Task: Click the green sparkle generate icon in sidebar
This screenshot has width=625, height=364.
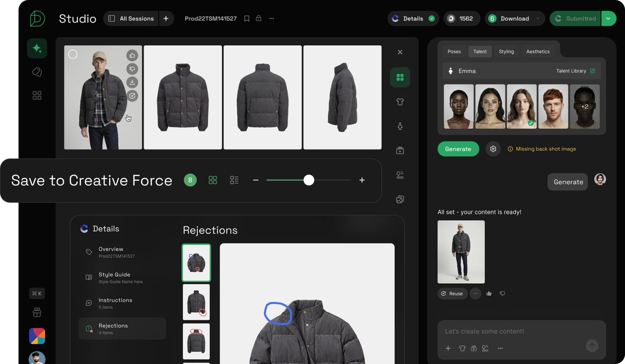Action: click(x=37, y=49)
